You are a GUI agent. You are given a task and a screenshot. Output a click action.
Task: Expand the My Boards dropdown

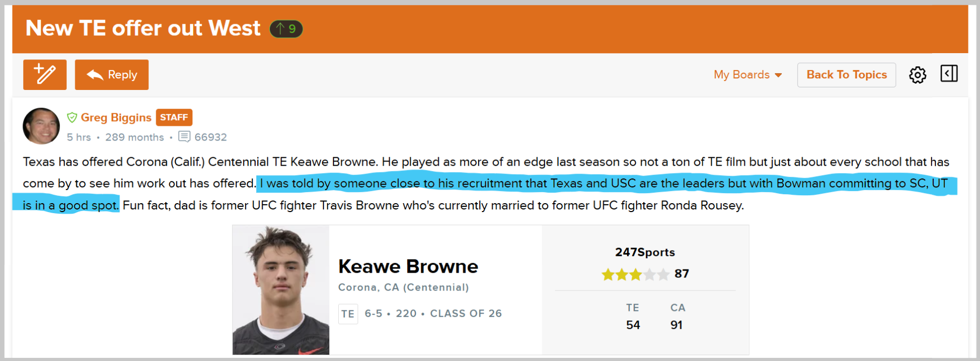click(x=747, y=75)
